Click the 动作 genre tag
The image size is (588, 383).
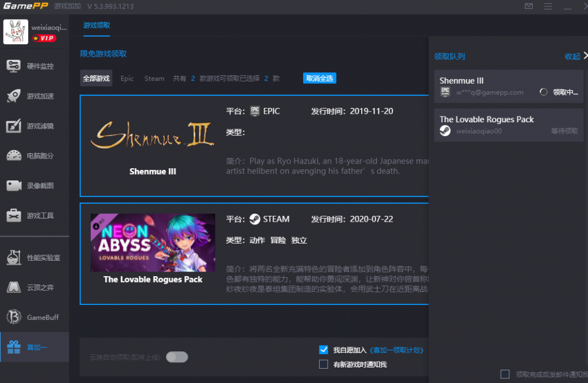coord(257,240)
